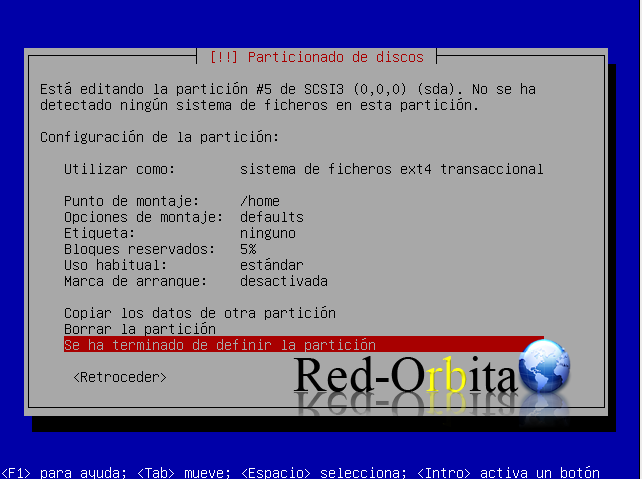The width and height of the screenshot is (642, 479).
Task: Click the Red-Orbita watermark text
Action: pos(405,377)
